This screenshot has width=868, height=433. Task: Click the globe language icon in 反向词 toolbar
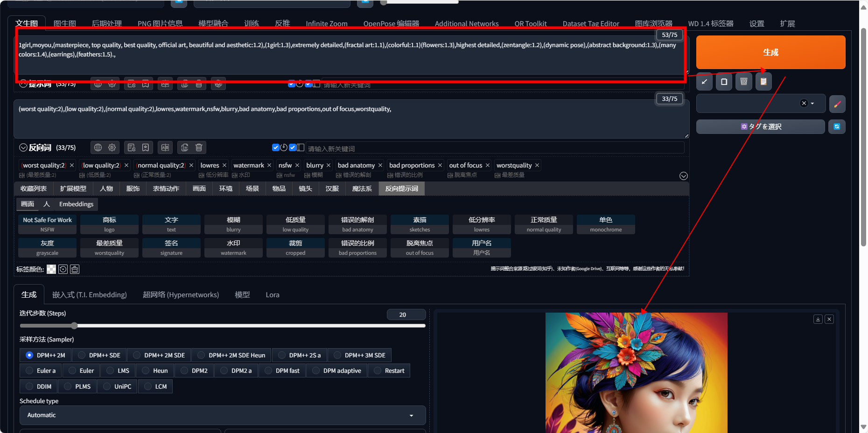coord(98,147)
